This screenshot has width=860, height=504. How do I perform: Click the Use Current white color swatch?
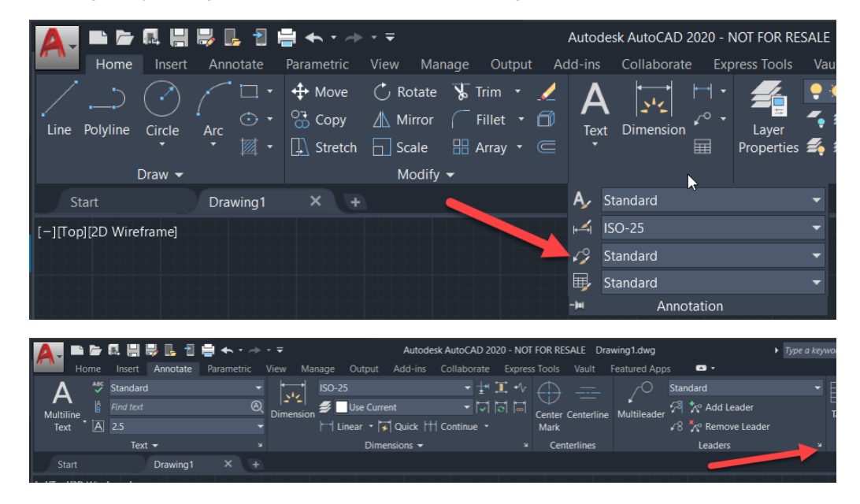341,407
